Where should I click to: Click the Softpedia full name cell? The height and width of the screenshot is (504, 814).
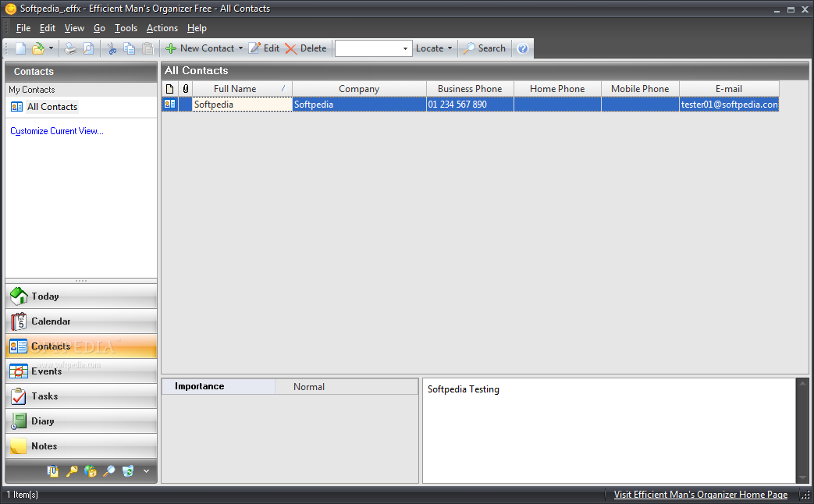coord(242,105)
